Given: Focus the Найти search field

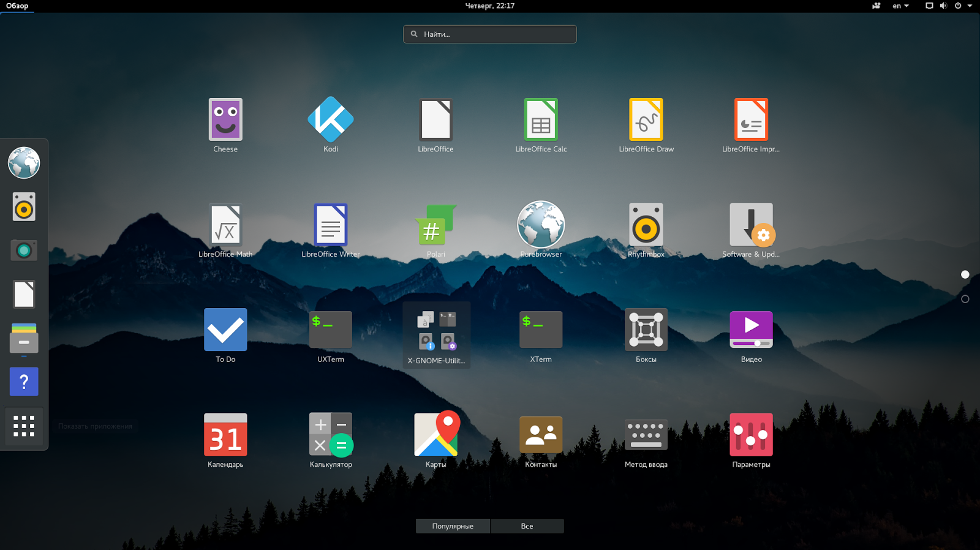Looking at the screenshot, I should point(490,34).
